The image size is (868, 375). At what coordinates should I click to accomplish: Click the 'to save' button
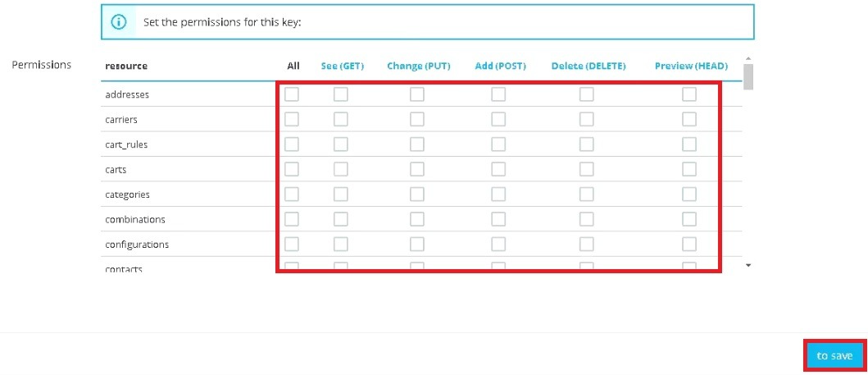pyautogui.click(x=834, y=355)
